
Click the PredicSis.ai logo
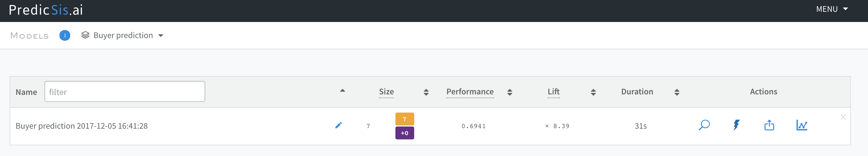(x=46, y=10)
